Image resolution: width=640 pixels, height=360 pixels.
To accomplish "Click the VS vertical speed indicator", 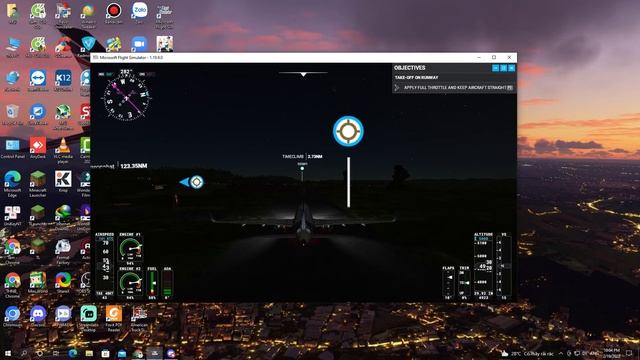I will 504,266.
